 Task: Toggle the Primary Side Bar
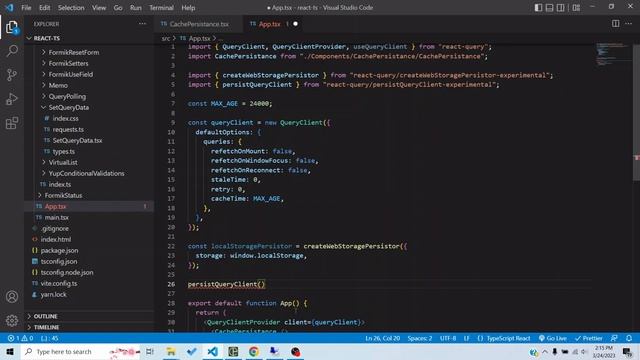(x=538, y=7)
